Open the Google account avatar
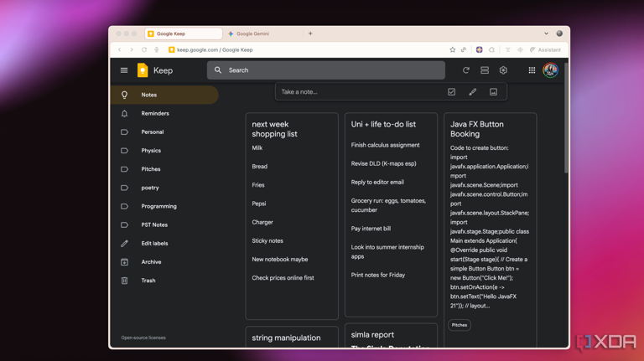The image size is (644, 361). [550, 70]
